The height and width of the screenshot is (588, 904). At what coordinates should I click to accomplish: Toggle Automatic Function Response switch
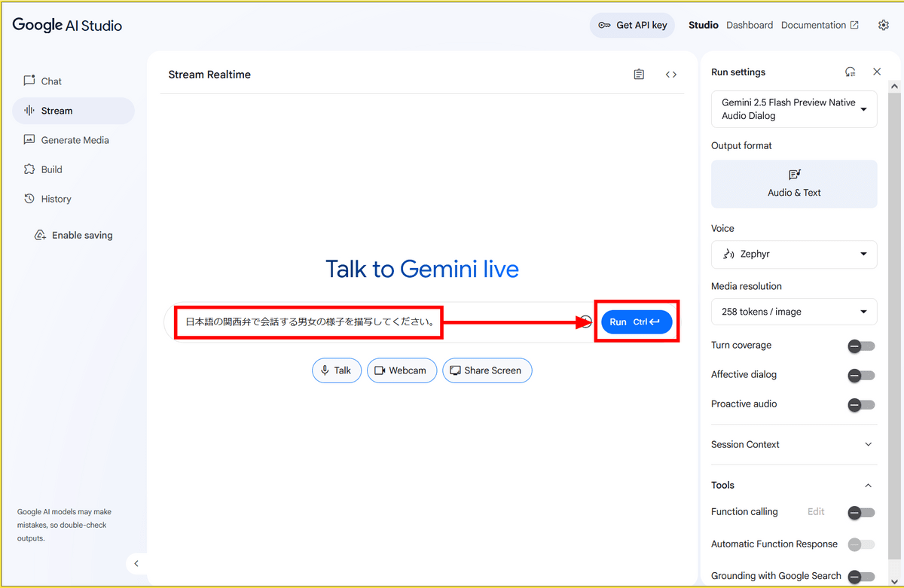pyautogui.click(x=861, y=544)
